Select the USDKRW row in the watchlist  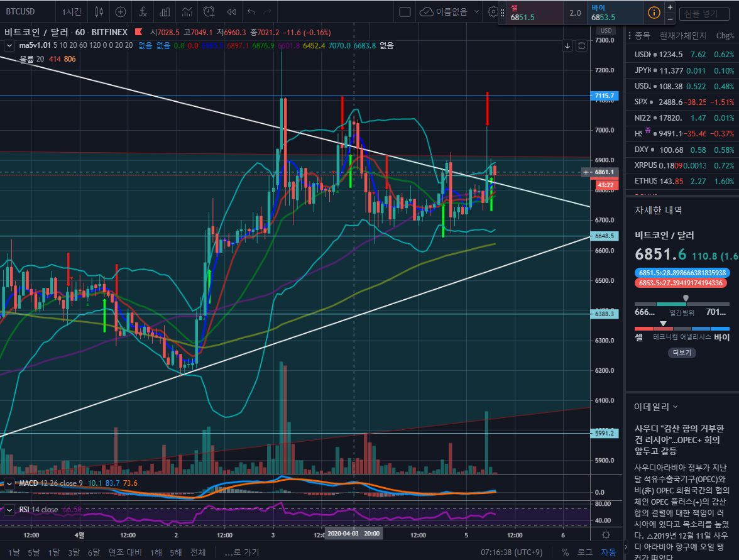tap(682, 54)
